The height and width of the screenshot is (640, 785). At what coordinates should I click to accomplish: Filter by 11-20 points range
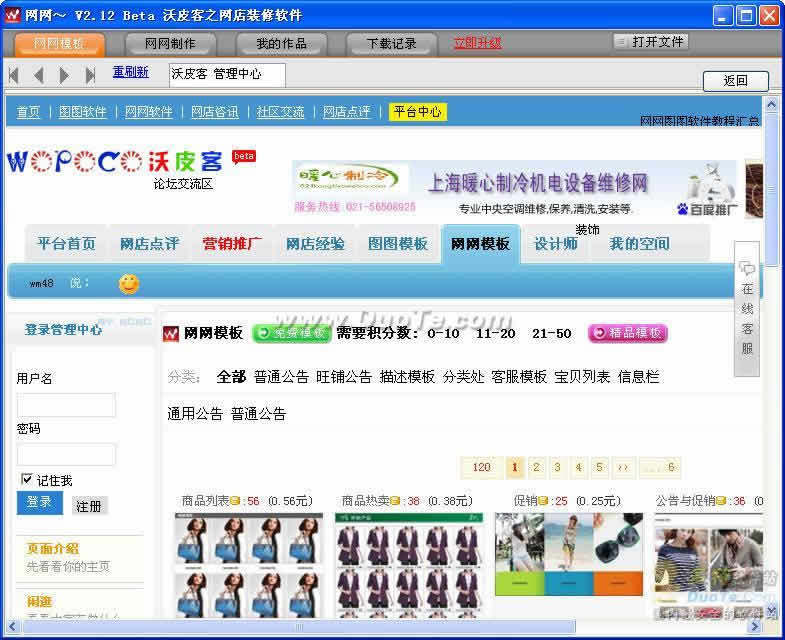[496, 334]
